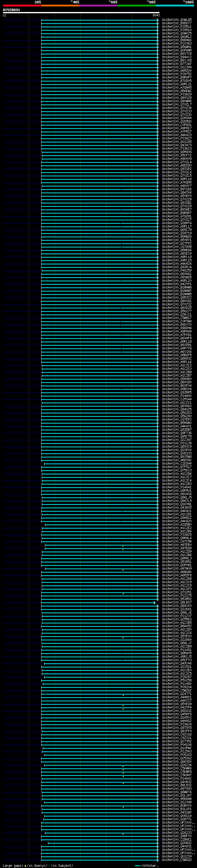Click the purple ~60% identity color segment
The height and width of the screenshot is (868, 197).
98,6
